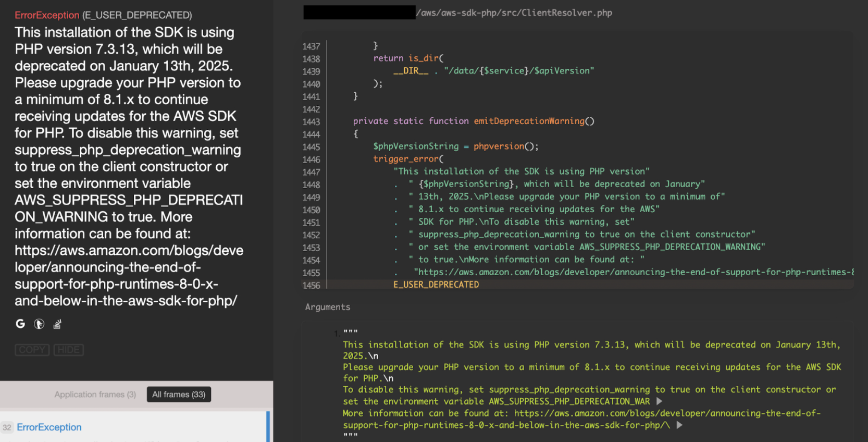This screenshot has height=442, width=868.
Task: Click highlighted line 1456 E_USER_DEPRECATED
Action: point(436,285)
